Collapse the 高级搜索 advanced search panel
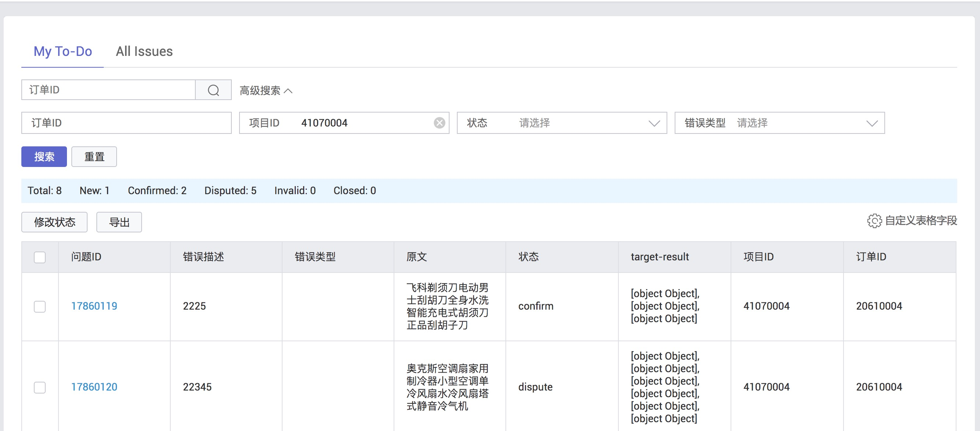This screenshot has width=980, height=431. coord(266,90)
